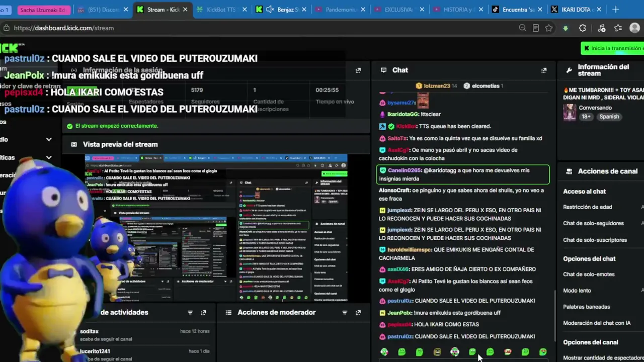Switch to the EXCLUSIVA tab

click(399, 10)
